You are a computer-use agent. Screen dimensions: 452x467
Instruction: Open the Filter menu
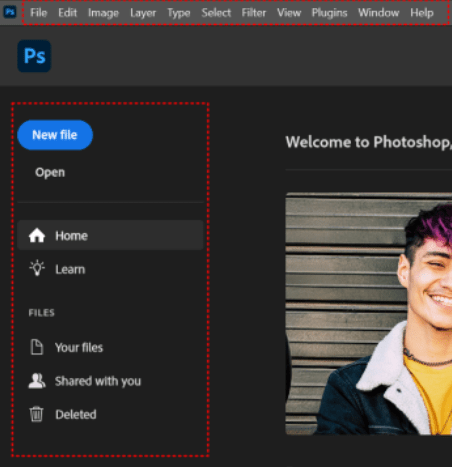pos(254,13)
